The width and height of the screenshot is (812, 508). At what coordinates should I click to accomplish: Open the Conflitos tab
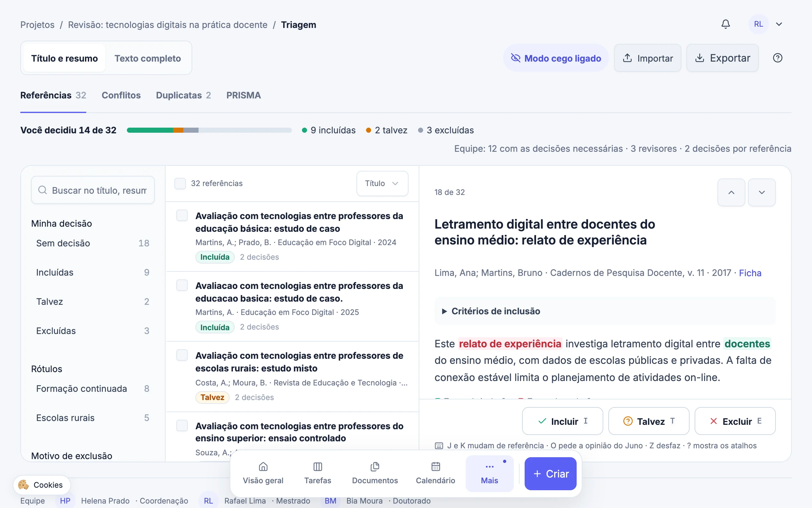121,96
